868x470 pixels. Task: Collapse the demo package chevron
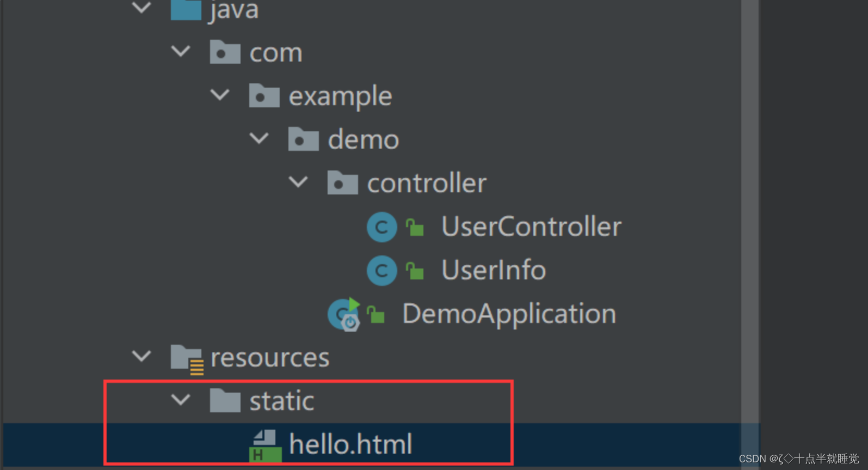[x=259, y=138]
